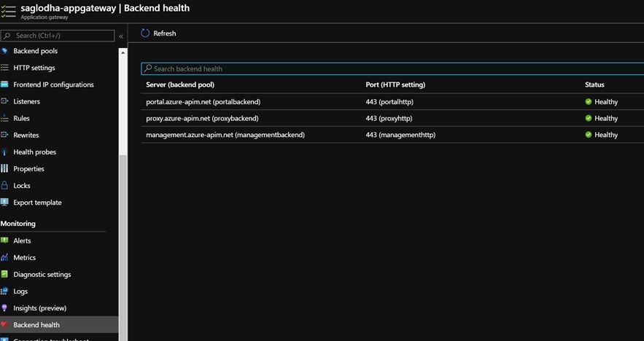Click the Locks padlock icon
644x341 pixels.
click(x=4, y=186)
